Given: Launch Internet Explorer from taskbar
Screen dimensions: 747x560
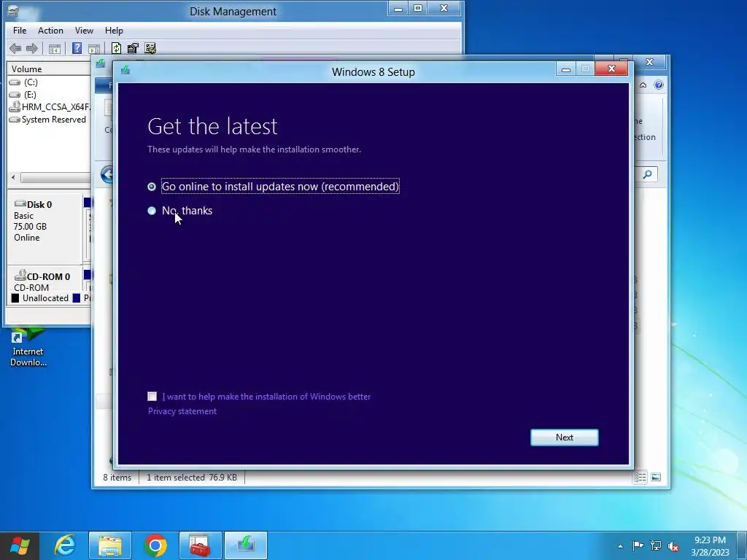Looking at the screenshot, I should click(x=65, y=545).
